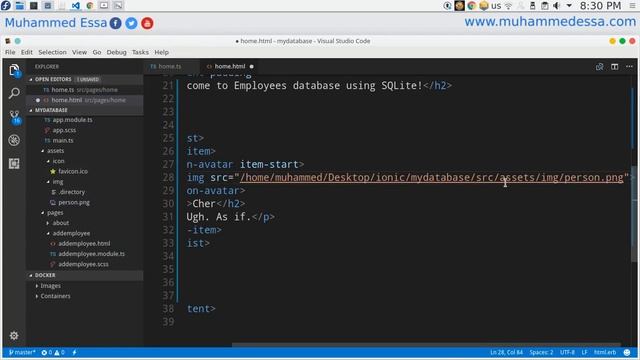640x360 pixels.
Task: Click Spaces: 2 indentation setting
Action: (541, 352)
